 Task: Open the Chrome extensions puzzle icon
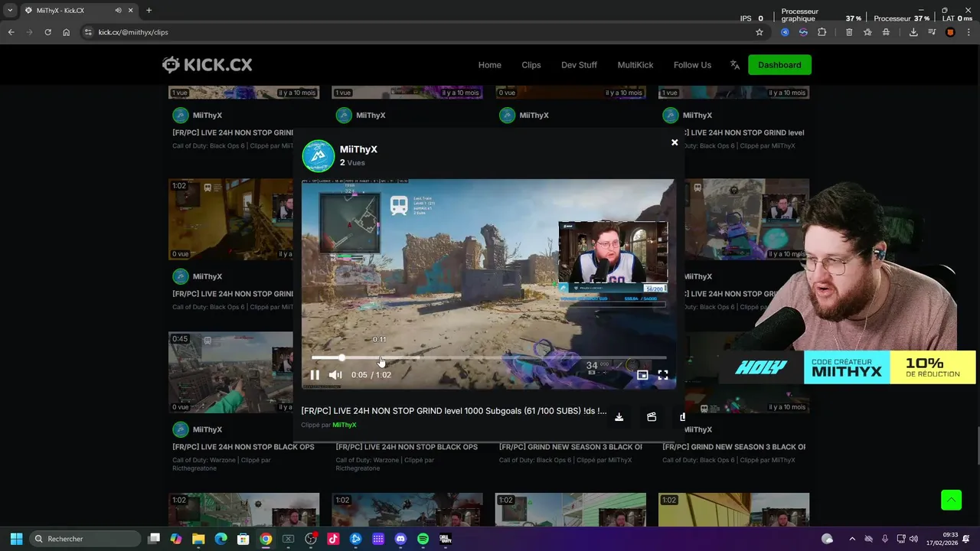[822, 32]
